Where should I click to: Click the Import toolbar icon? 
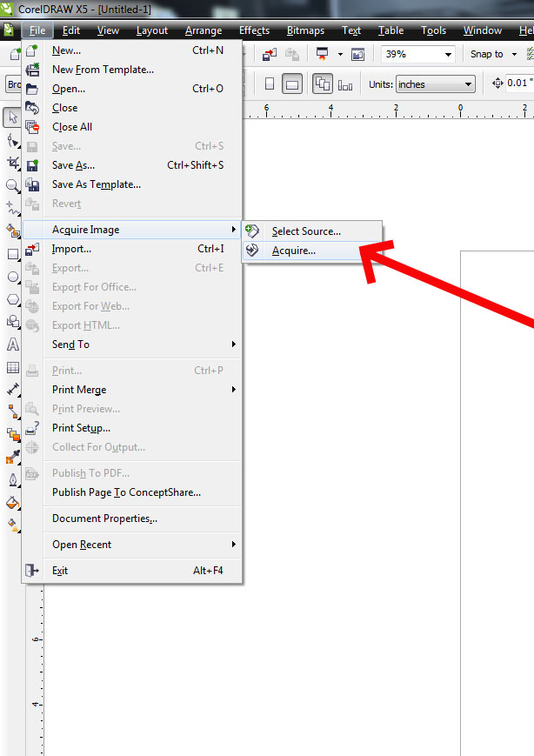[270, 55]
